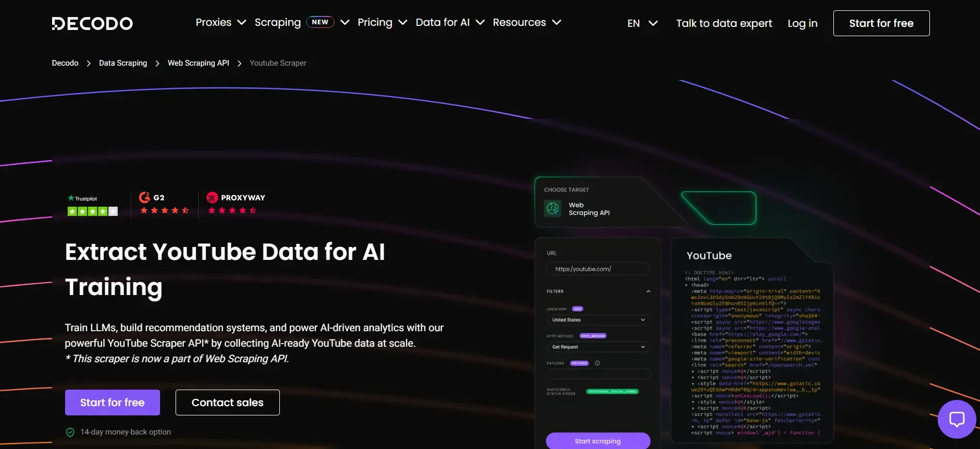The image size is (980, 449).
Task: Click the YouTube panel heading
Action: [709, 256]
